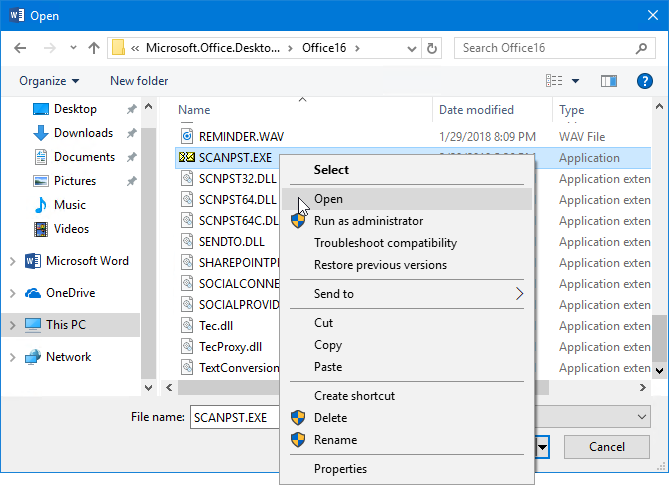Sort by Type column header
669x485 pixels.
[x=571, y=110]
